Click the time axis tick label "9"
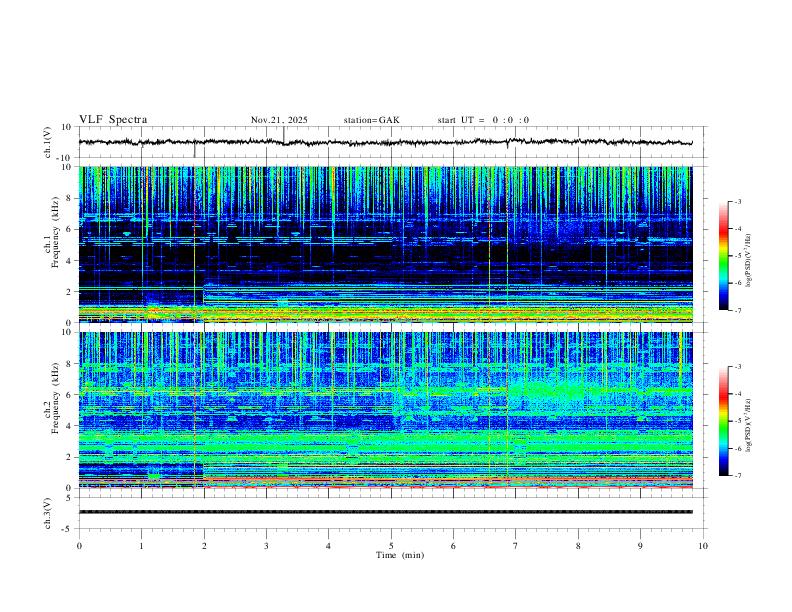The image size is (792, 612). pyautogui.click(x=640, y=546)
